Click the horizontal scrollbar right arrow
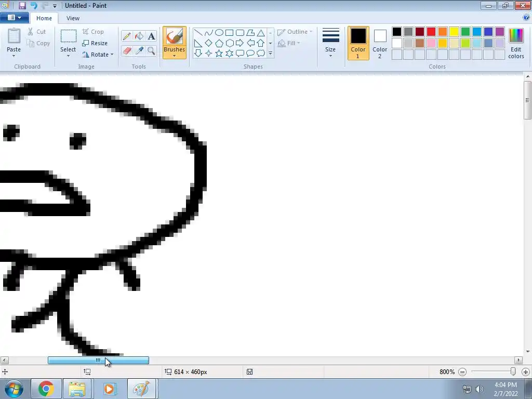Viewport: 532px width, 399px height. click(518, 361)
